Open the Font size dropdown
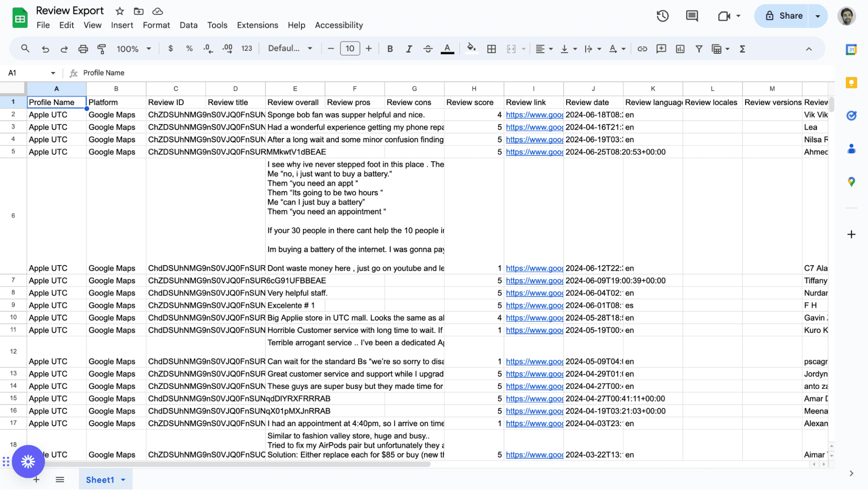The height and width of the screenshot is (490, 868). 350,48
